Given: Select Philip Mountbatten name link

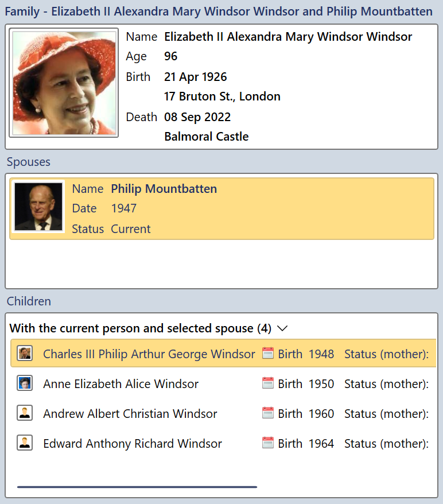Looking at the screenshot, I should coord(164,189).
